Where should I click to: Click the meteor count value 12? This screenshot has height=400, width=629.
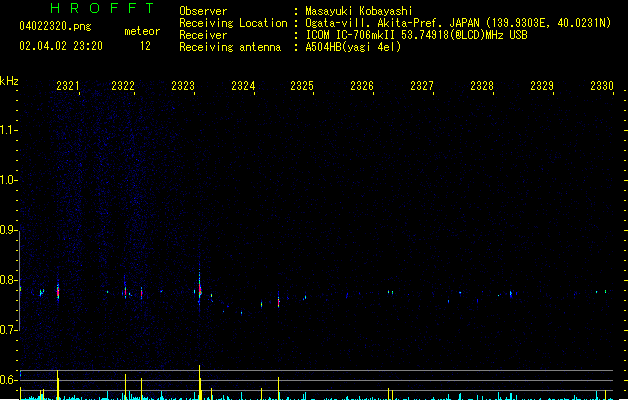[x=145, y=46]
